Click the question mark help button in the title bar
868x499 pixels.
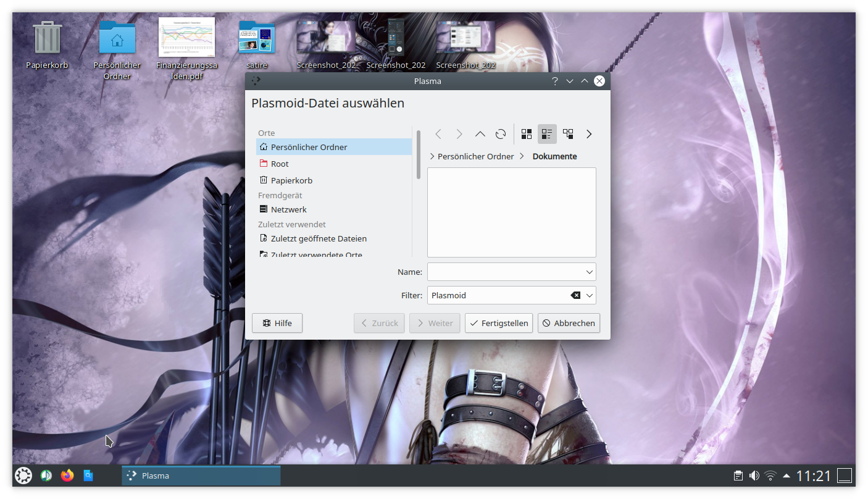click(x=554, y=81)
